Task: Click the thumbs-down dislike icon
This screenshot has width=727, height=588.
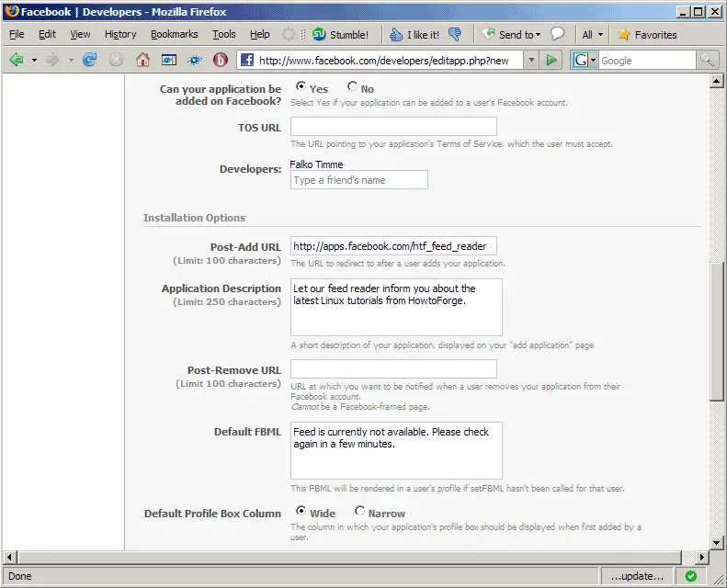Action: click(x=455, y=35)
